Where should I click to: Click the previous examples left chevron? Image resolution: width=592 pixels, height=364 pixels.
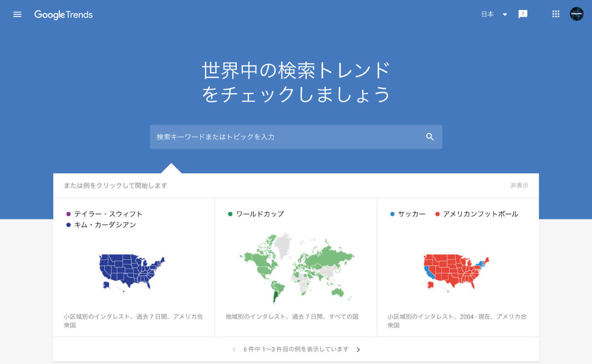[234, 349]
